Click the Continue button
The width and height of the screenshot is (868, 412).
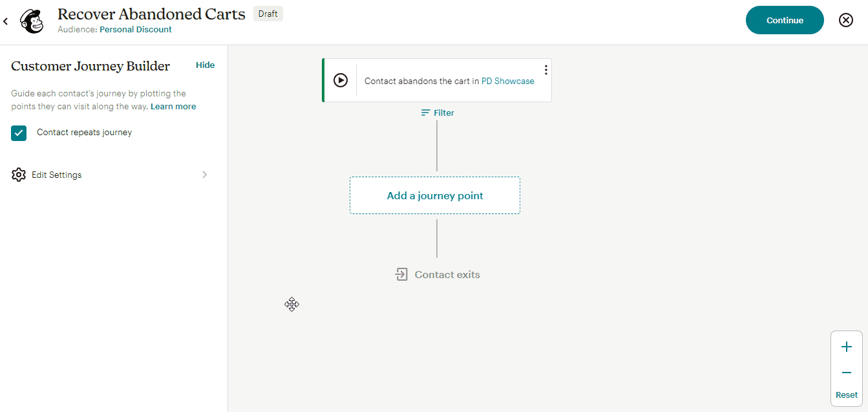point(785,20)
